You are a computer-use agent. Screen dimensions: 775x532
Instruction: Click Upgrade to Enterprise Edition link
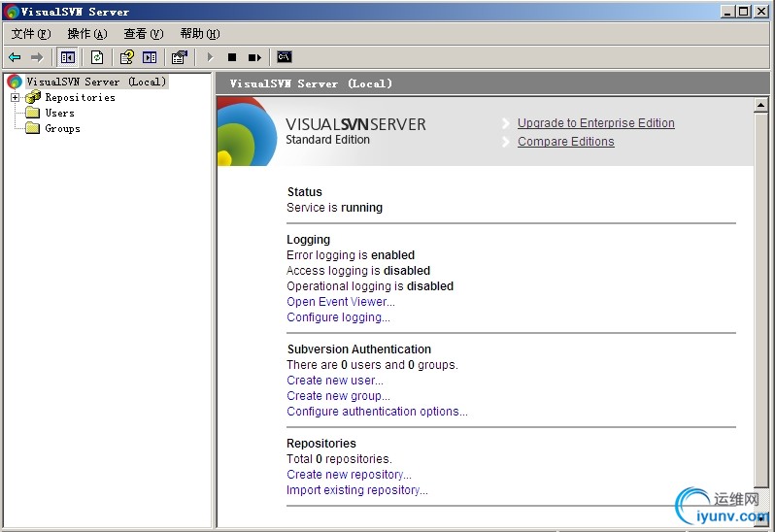(x=596, y=123)
